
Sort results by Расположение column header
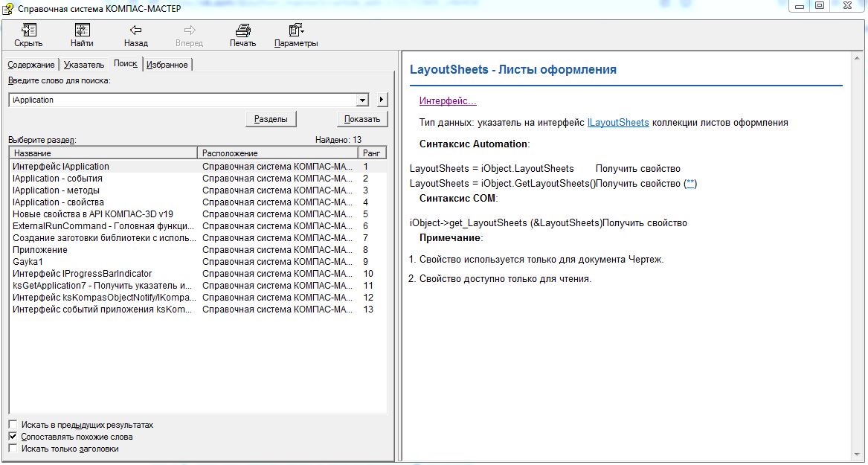click(x=278, y=153)
